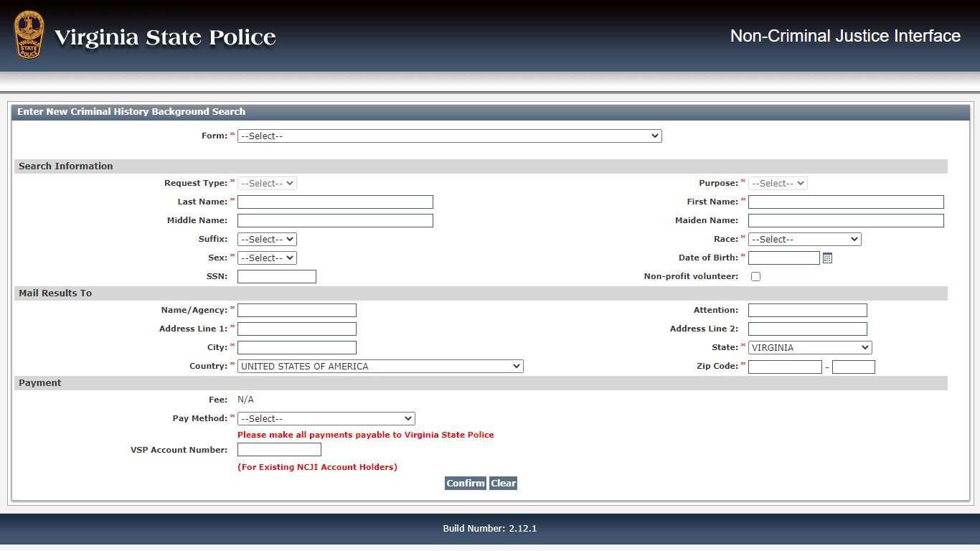The image size is (980, 551).
Task: Click the Fee value 'N/A'
Action: coord(245,400)
